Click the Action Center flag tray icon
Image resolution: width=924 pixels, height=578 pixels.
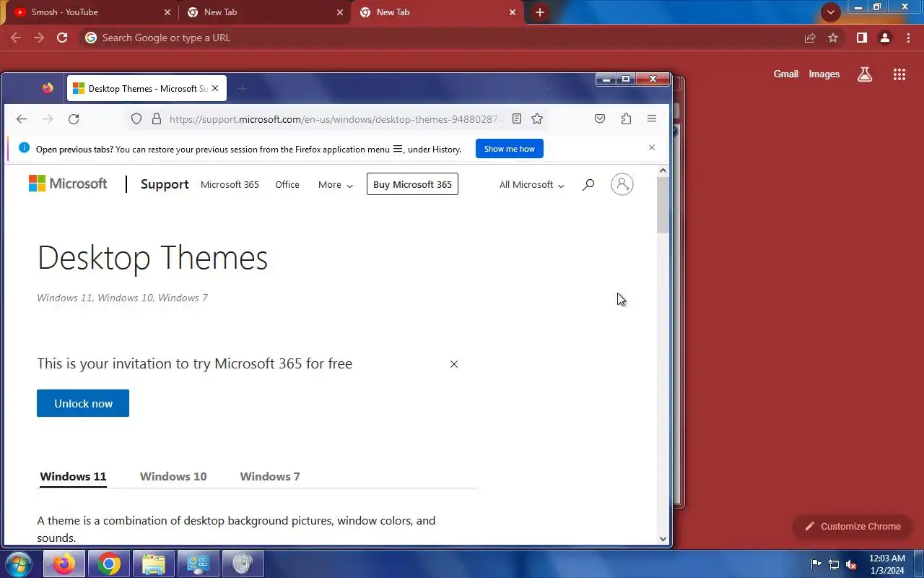coord(816,564)
